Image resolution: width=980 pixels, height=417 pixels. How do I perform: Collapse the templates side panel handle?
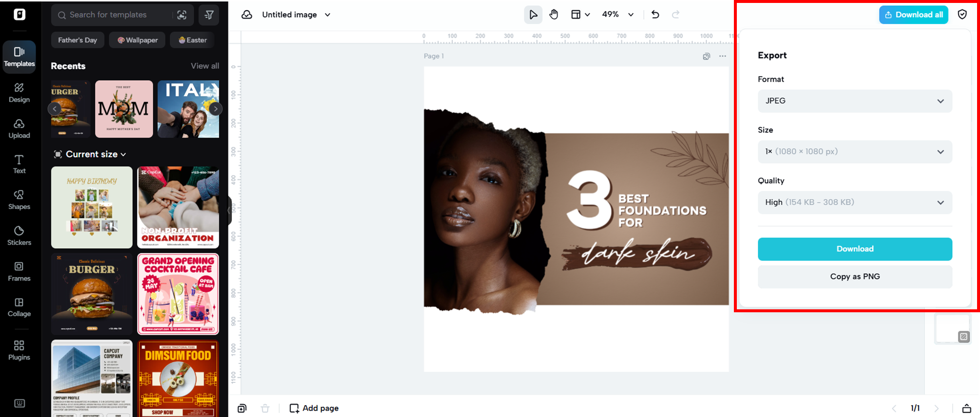(229, 210)
